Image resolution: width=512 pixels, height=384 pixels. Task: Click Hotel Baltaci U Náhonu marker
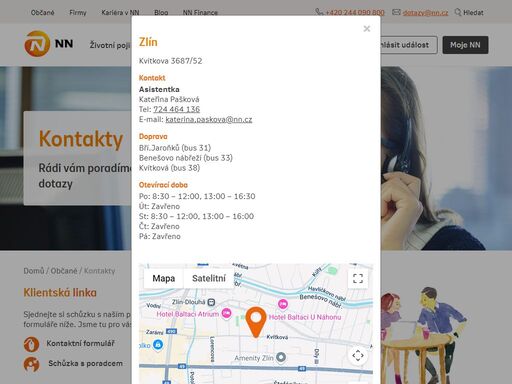pyautogui.click(x=283, y=304)
